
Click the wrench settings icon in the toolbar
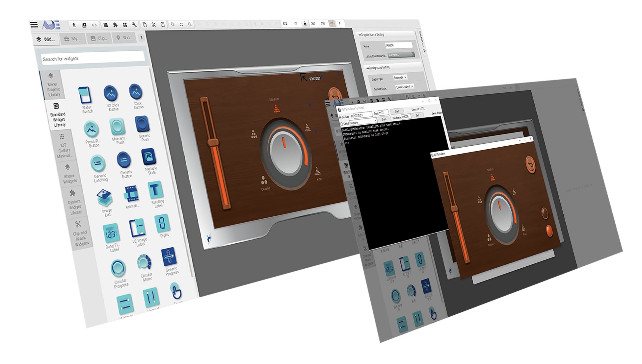tap(134, 25)
